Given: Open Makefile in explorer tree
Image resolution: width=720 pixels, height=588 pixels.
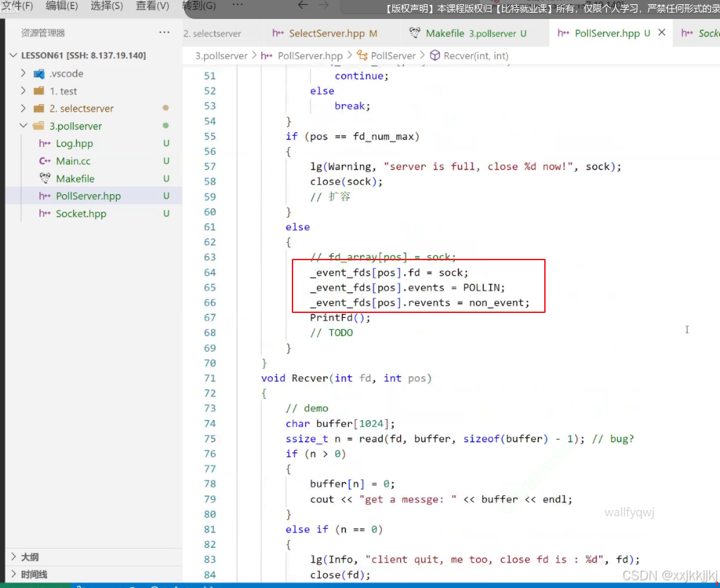Looking at the screenshot, I should (75, 178).
